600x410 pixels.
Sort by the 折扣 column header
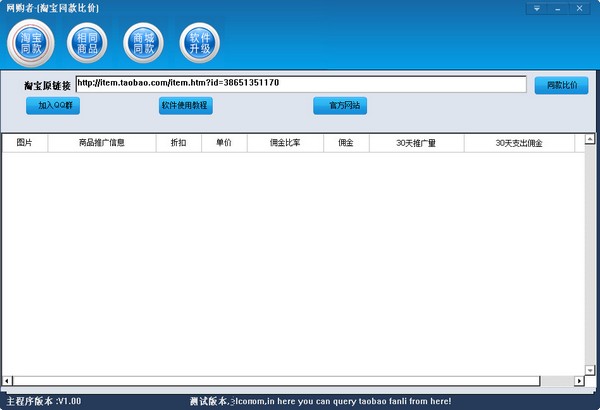point(179,143)
